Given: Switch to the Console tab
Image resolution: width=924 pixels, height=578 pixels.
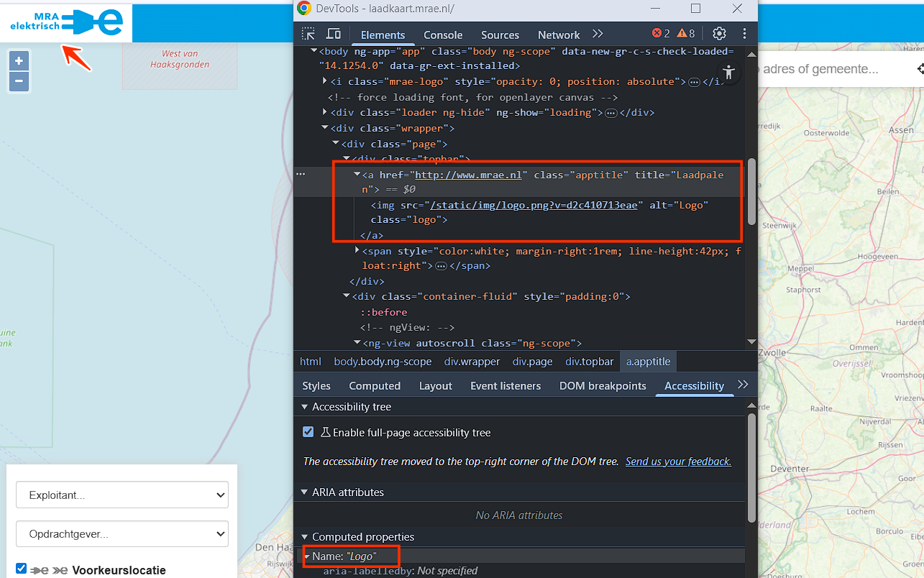Looking at the screenshot, I should pos(443,35).
